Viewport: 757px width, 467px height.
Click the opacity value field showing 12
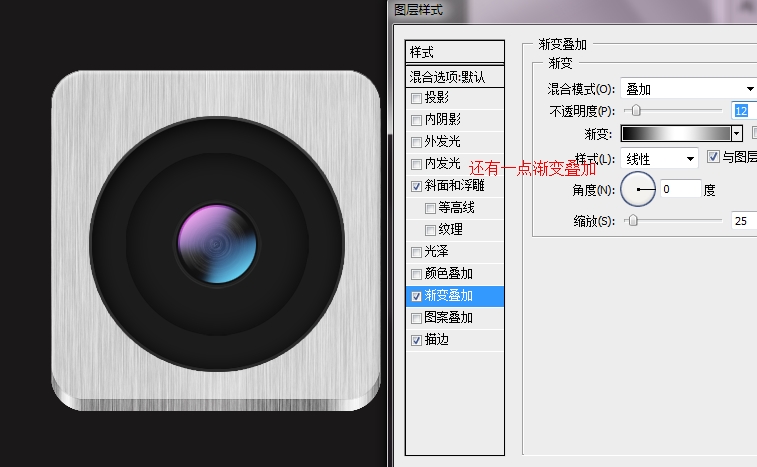point(743,110)
